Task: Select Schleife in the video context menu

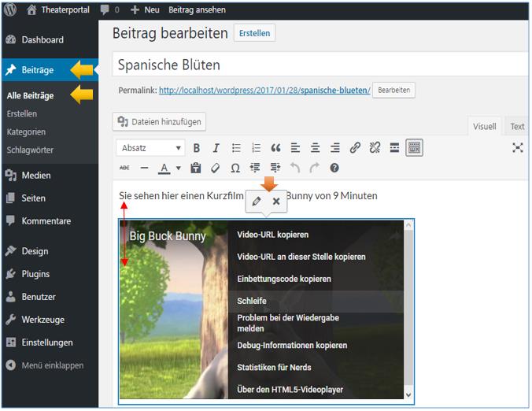Action: pyautogui.click(x=252, y=301)
